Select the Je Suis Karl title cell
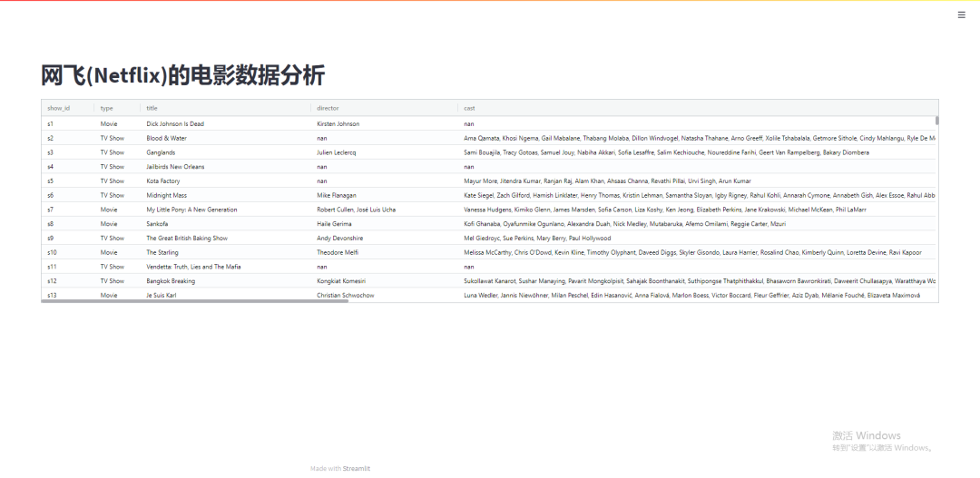 162,296
